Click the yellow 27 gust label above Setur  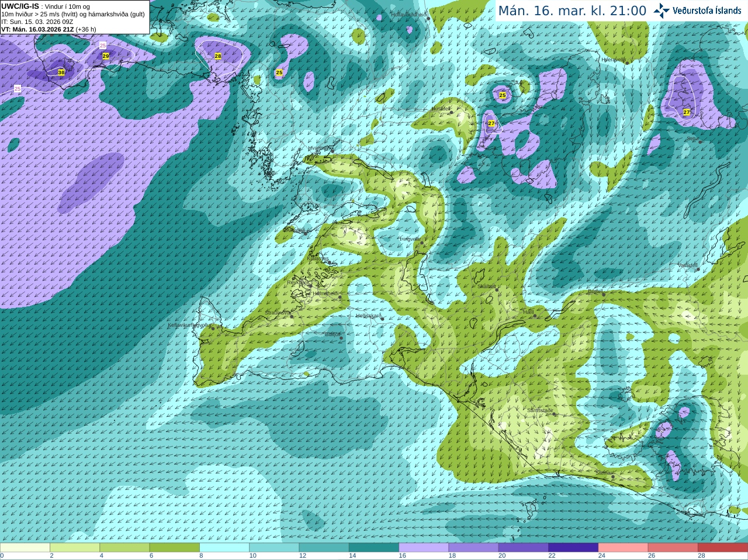coord(687,112)
